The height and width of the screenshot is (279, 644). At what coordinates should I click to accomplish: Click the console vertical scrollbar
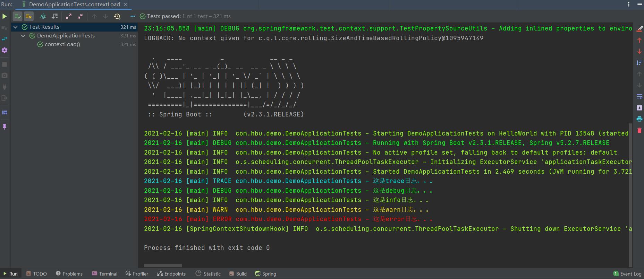tap(630, 195)
